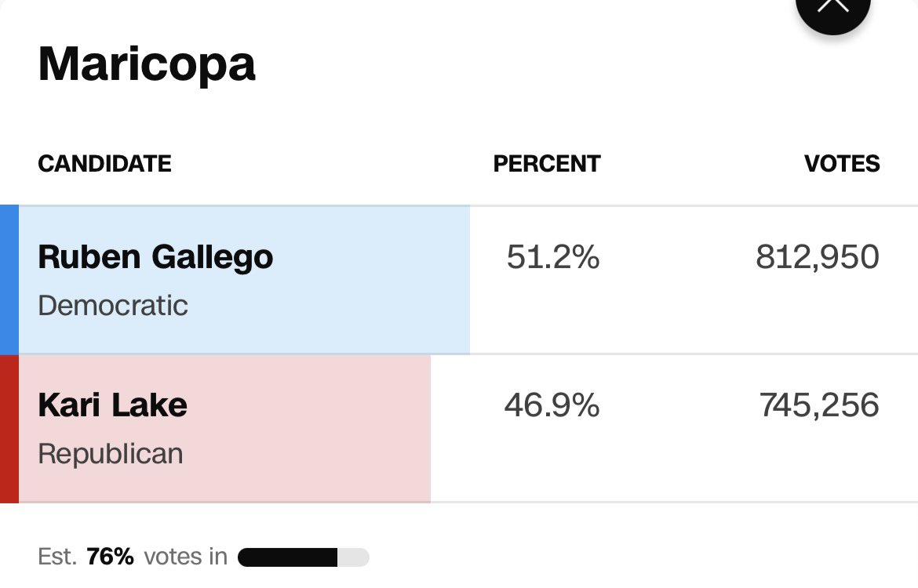Select candidate name Ruben Gallego
The height and width of the screenshot is (588, 918).
(x=155, y=257)
